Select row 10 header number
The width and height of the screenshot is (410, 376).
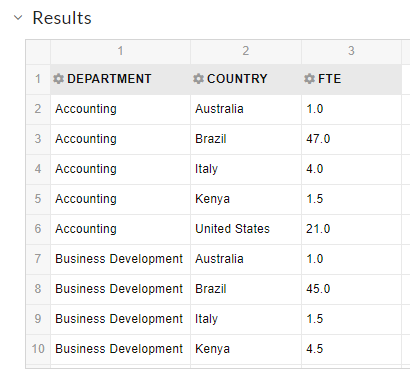click(x=38, y=349)
